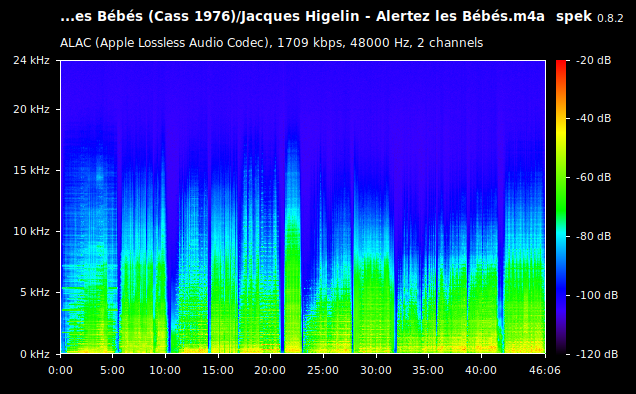Viewport: 636px width, 394px height.
Task: Click the '-20 dB' scale label
Action: pos(593,60)
